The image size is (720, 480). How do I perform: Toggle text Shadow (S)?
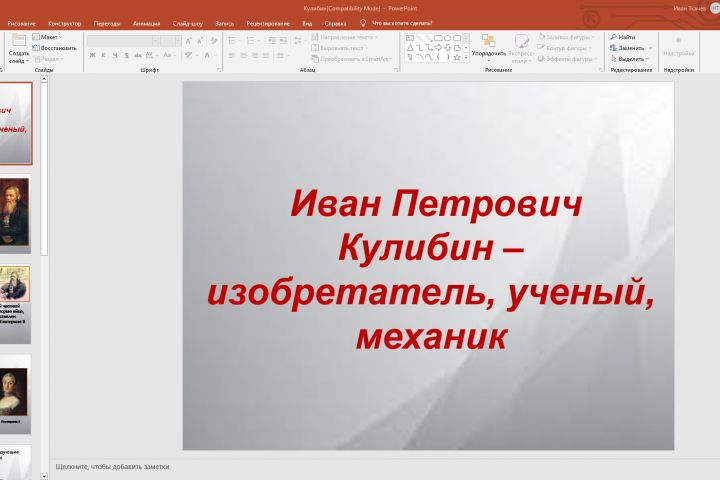click(126, 55)
